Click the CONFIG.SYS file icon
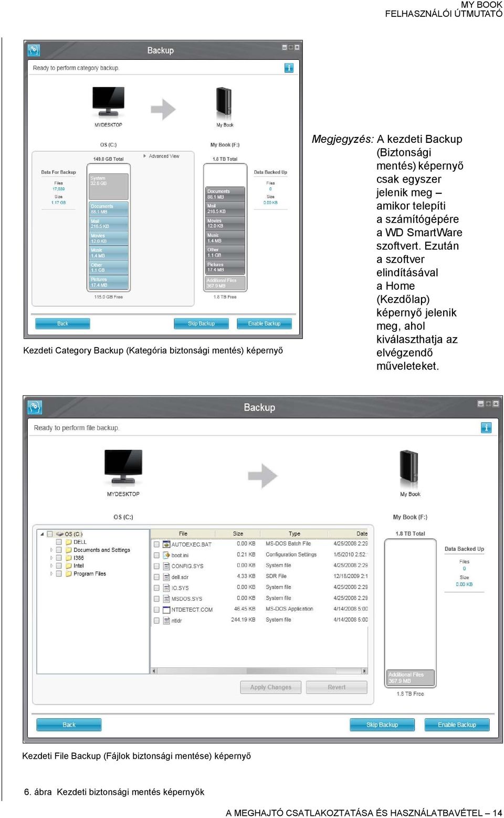 pyautogui.click(x=166, y=566)
